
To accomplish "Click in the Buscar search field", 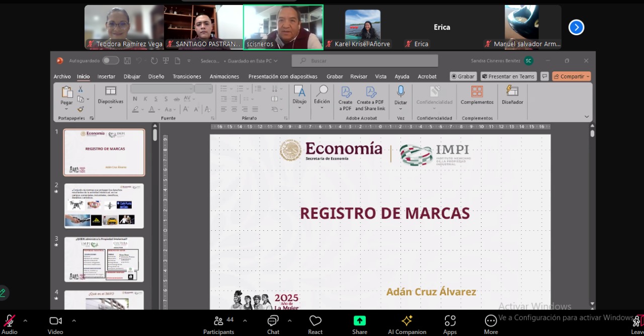I will (x=365, y=60).
